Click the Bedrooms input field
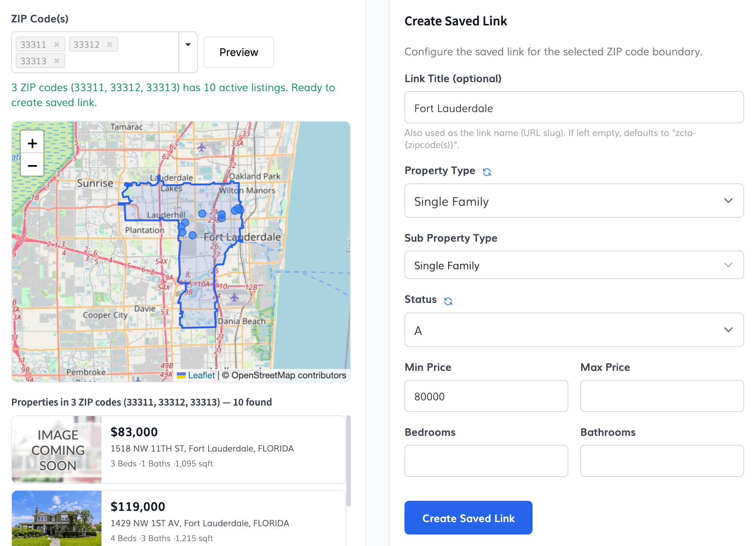756x546 pixels. coord(486,461)
